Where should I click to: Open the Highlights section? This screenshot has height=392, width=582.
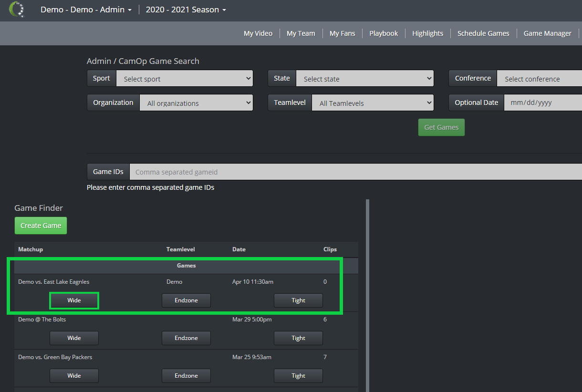[427, 33]
